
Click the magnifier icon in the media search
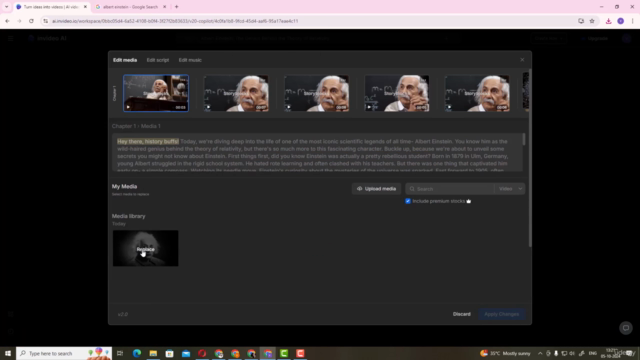[412, 189]
